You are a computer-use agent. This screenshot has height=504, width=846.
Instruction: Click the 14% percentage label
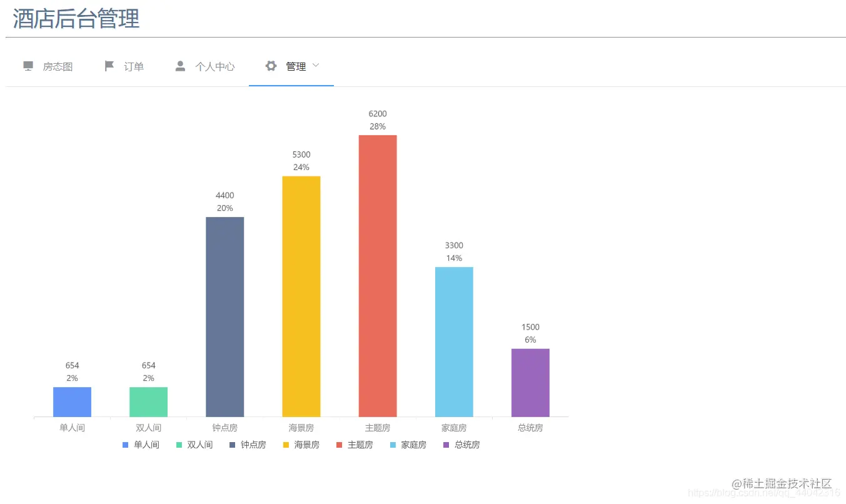point(454,258)
